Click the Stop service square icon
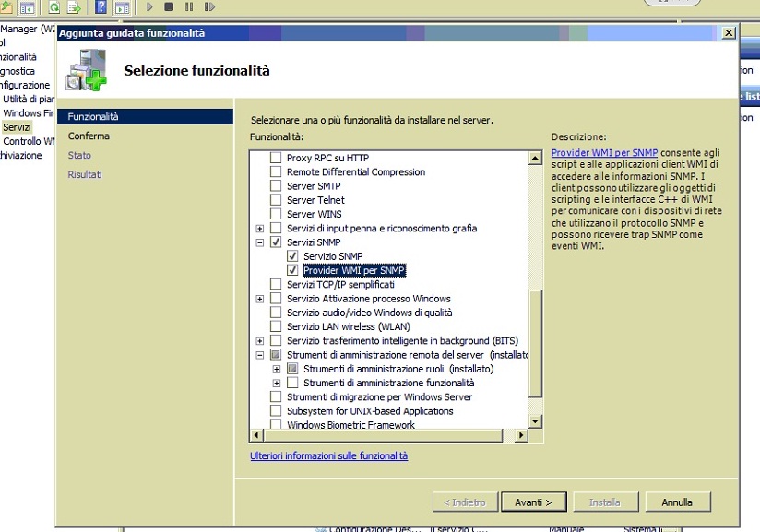This screenshot has height=532, width=760. 169,6
